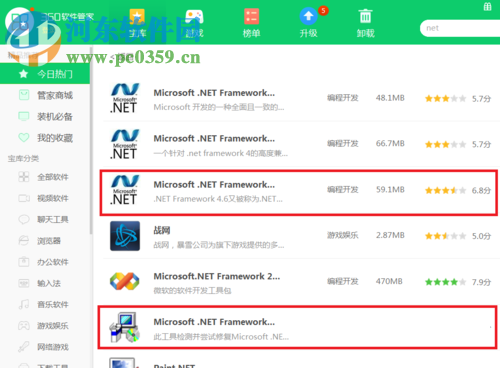Open 管家商城 in sidebar
The height and width of the screenshot is (368, 500).
(55, 96)
